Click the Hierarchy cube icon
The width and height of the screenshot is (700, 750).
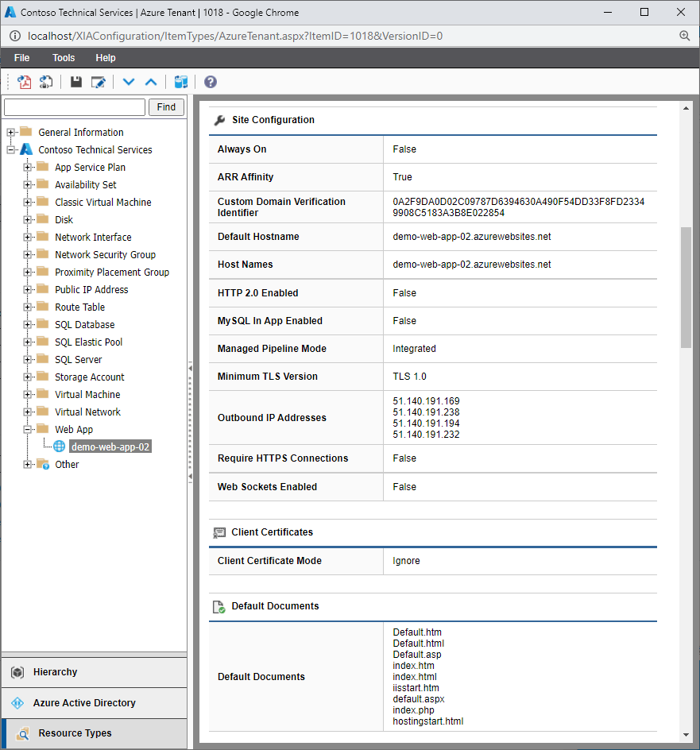coord(17,672)
